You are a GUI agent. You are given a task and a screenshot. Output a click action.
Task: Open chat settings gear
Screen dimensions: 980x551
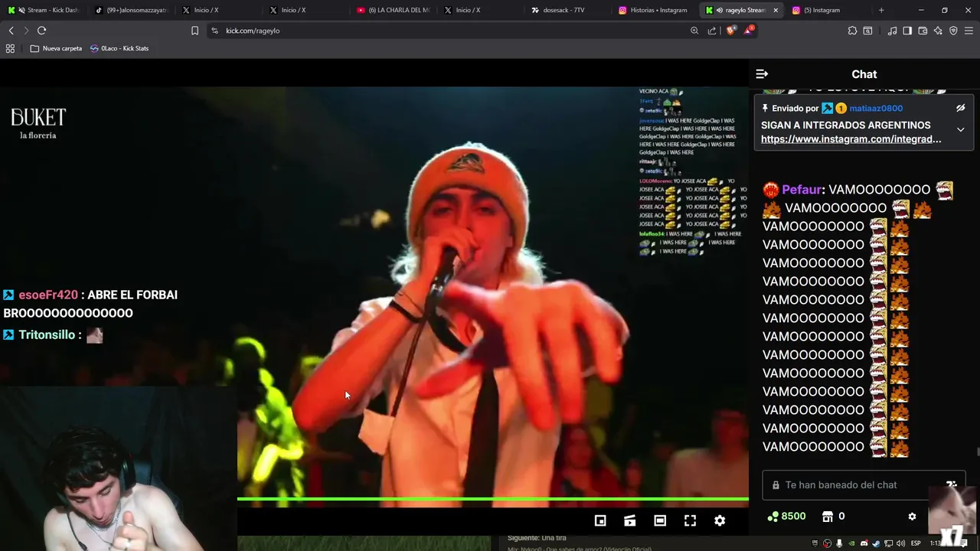912,517
